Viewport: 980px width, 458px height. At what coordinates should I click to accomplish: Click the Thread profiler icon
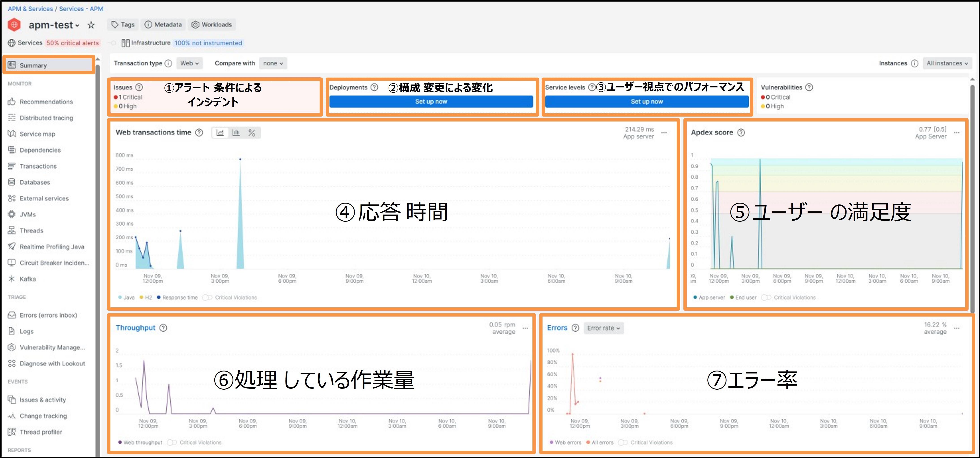(x=12, y=432)
